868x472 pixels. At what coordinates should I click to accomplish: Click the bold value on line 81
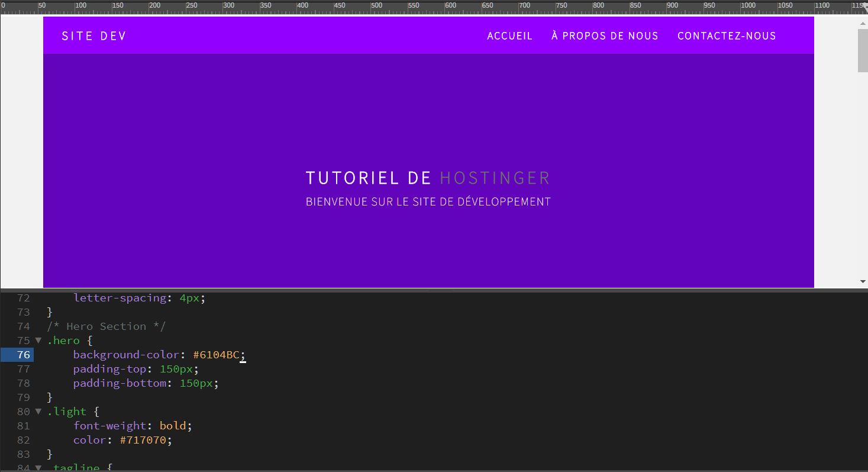coord(173,426)
